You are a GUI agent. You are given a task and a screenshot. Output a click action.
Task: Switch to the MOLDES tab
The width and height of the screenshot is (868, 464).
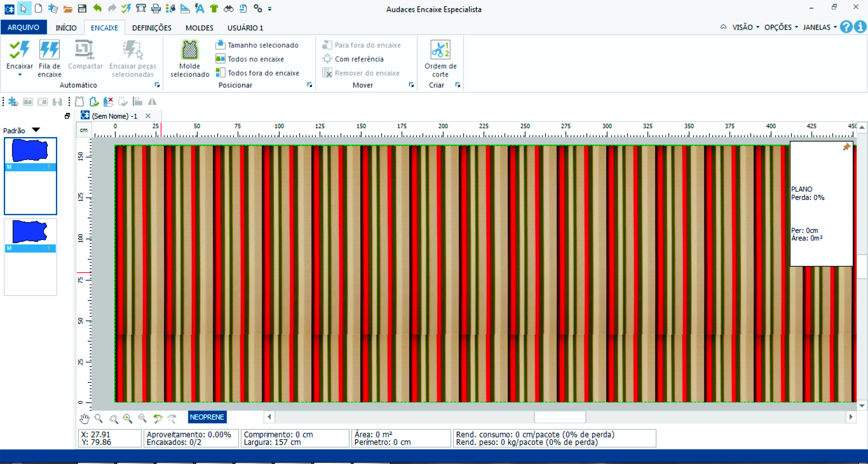199,28
